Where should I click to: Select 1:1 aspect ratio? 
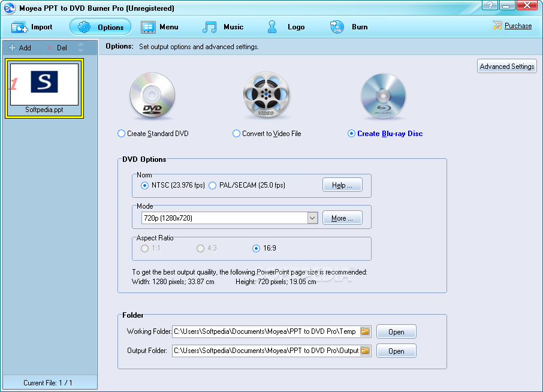[150, 248]
